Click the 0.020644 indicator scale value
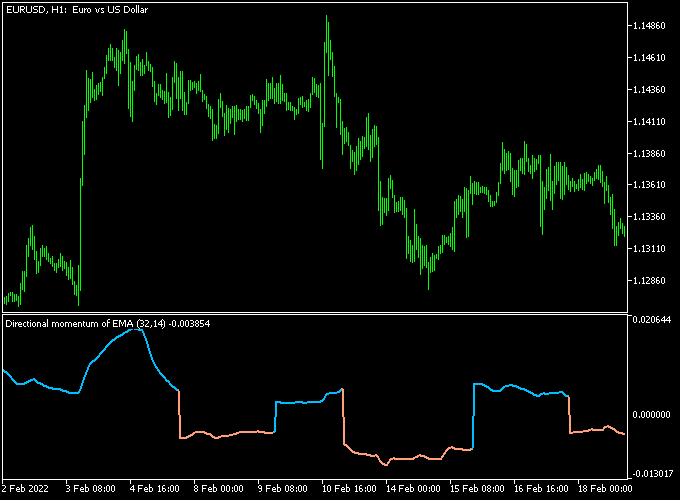 click(x=652, y=320)
